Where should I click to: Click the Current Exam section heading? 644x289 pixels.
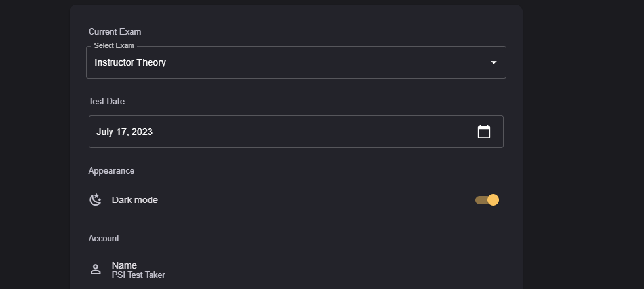[115, 31]
